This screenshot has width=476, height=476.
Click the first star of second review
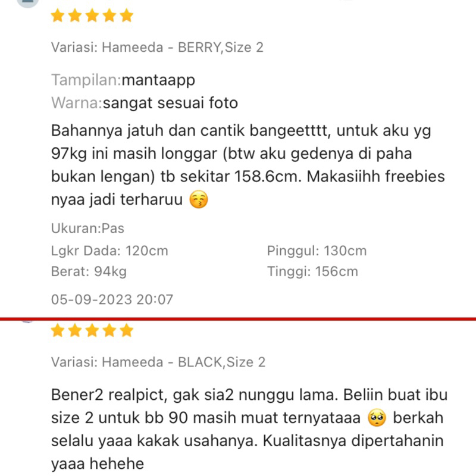(58, 330)
